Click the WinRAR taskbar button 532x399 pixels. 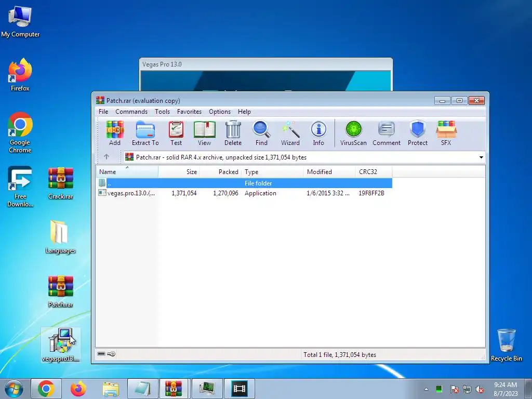tap(174, 389)
